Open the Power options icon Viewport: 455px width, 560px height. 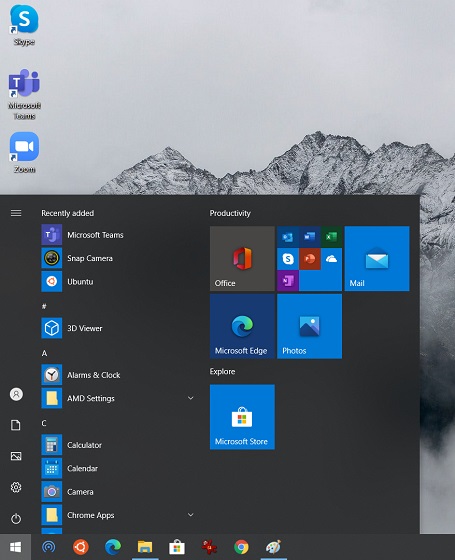pos(16,519)
